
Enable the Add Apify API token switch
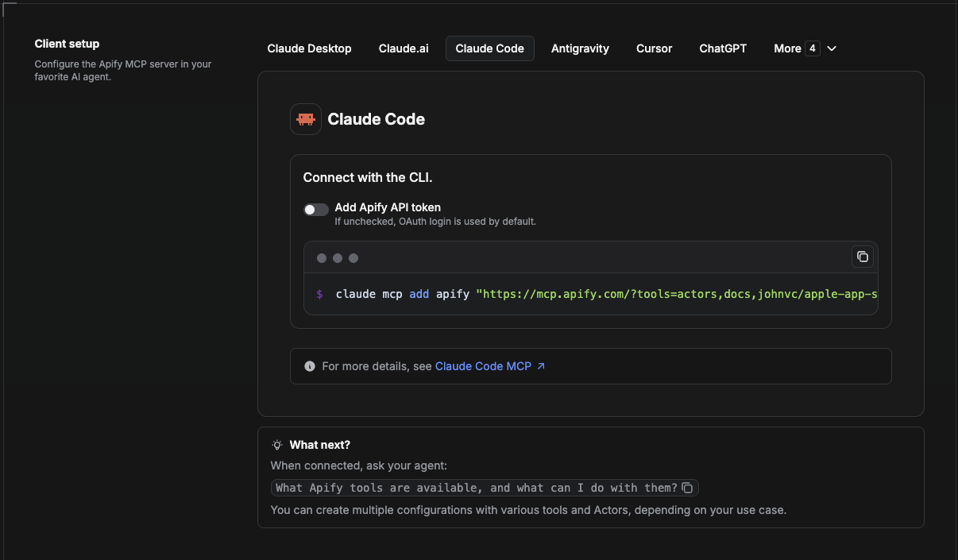click(x=315, y=210)
